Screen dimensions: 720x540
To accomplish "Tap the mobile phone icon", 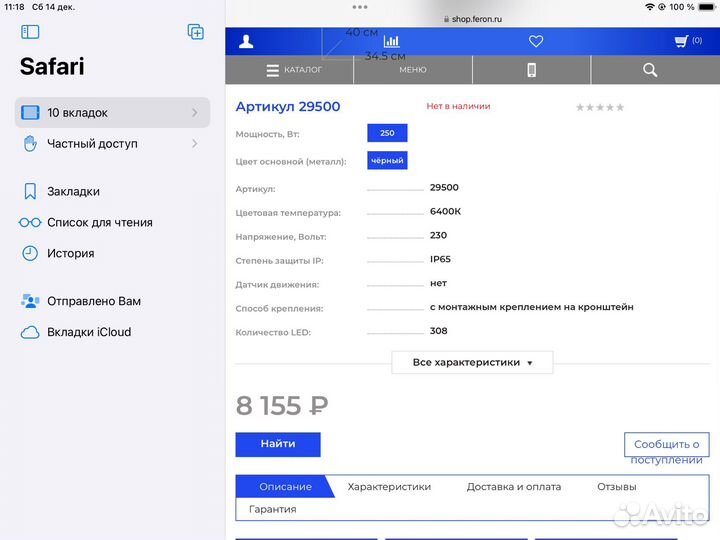I will pos(532,70).
